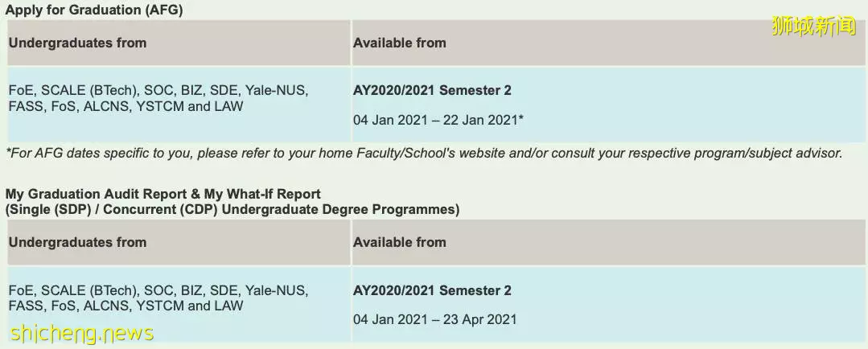The height and width of the screenshot is (349, 868).
Task: Click 'FASS, FoS, ALCNS, YSTCM and LAW' in the first table
Action: tap(126, 106)
